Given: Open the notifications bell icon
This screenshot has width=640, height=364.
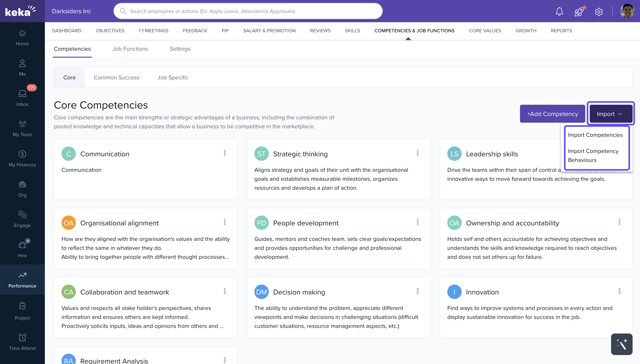Looking at the screenshot, I should click(559, 11).
